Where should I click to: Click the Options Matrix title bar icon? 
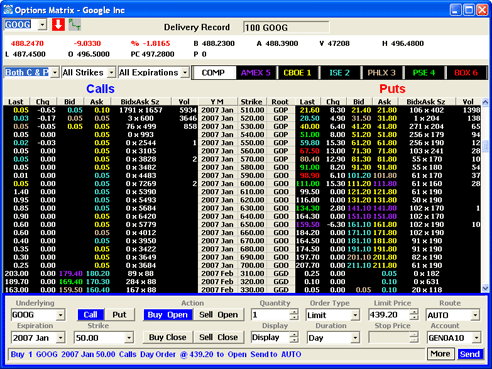(8, 10)
